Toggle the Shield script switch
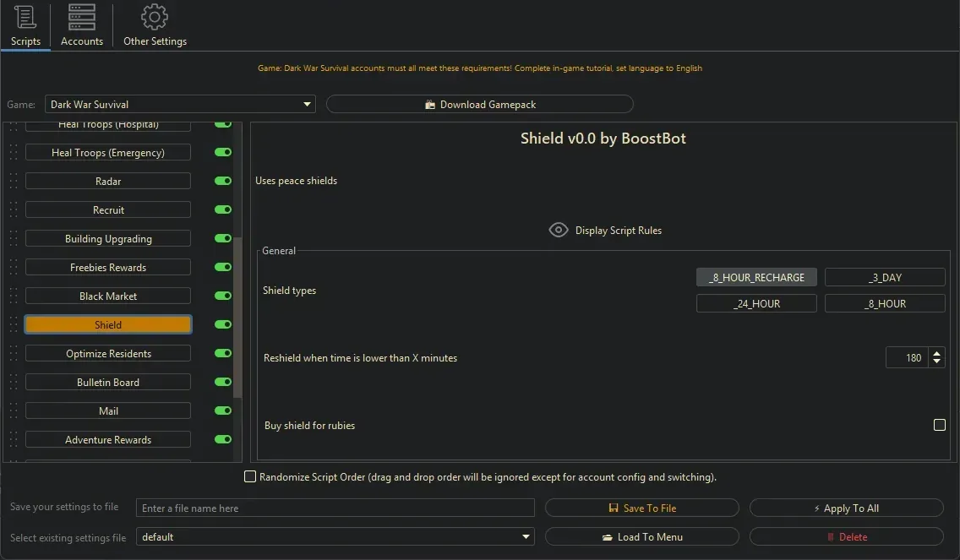The width and height of the screenshot is (960, 560). [223, 325]
